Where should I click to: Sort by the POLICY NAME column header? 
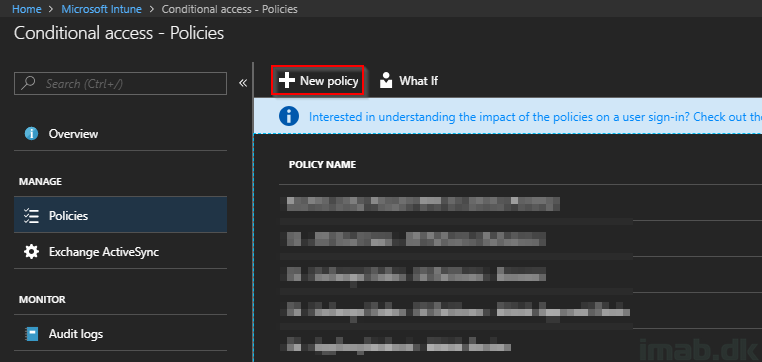(x=322, y=164)
